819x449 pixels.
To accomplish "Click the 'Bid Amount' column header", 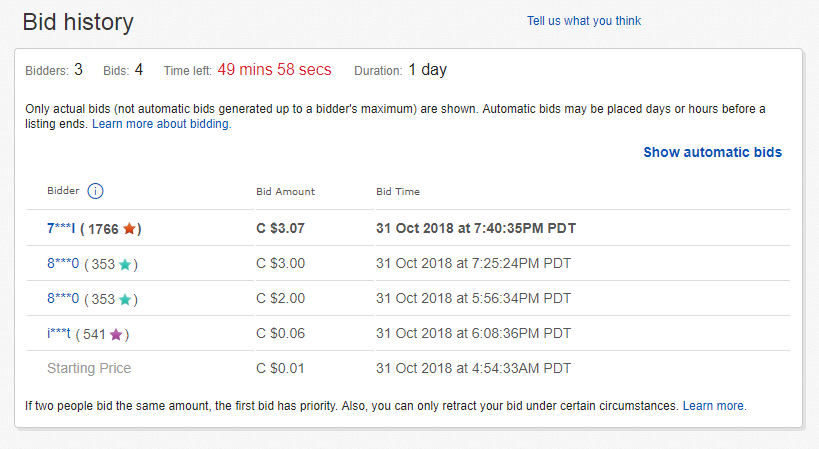I will (x=285, y=192).
